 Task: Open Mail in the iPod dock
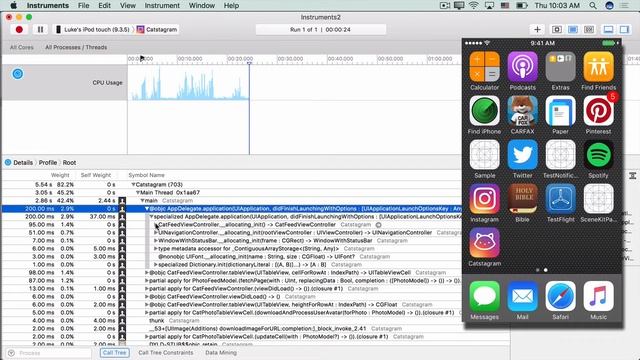522,296
